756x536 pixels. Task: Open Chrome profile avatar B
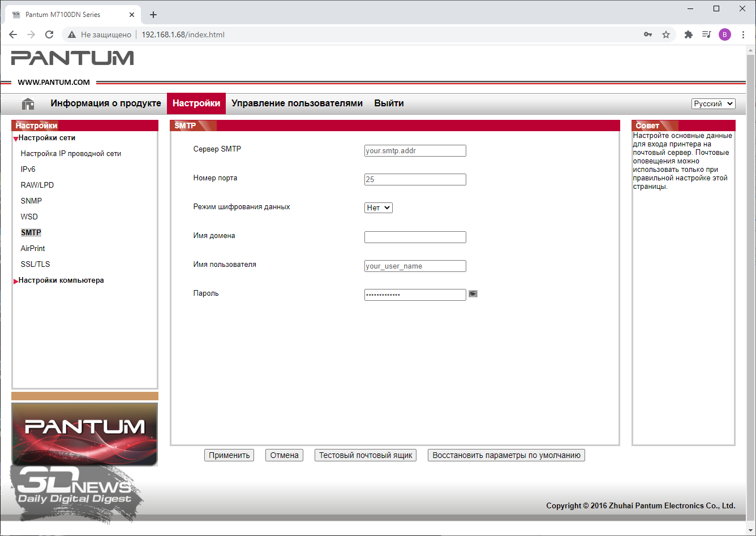tap(725, 34)
